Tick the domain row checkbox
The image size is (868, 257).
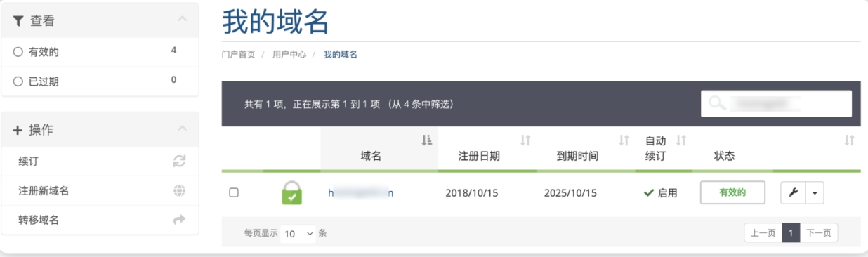point(234,192)
